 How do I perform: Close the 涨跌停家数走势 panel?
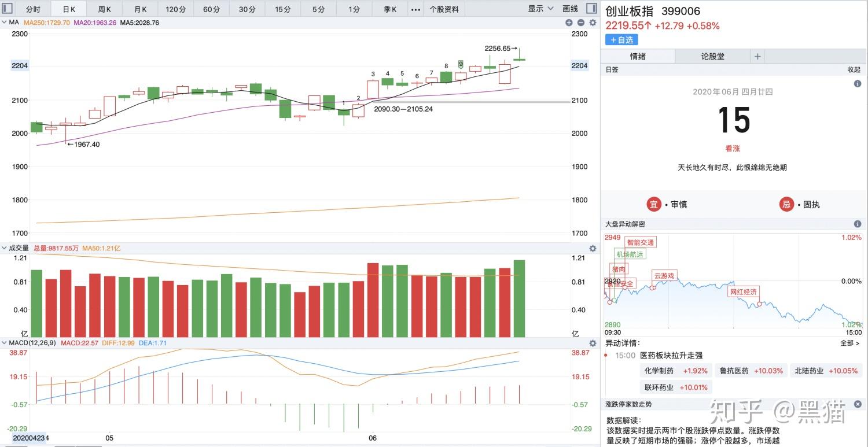click(x=858, y=404)
